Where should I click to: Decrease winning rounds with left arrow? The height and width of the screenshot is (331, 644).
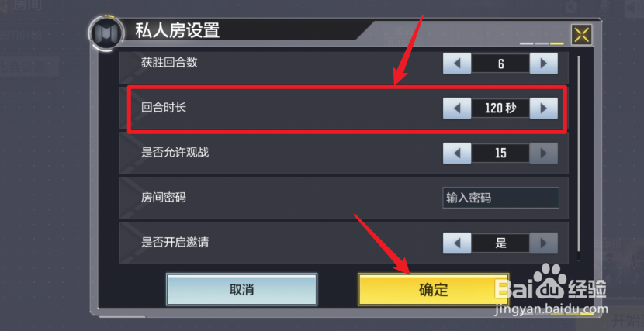pos(457,64)
